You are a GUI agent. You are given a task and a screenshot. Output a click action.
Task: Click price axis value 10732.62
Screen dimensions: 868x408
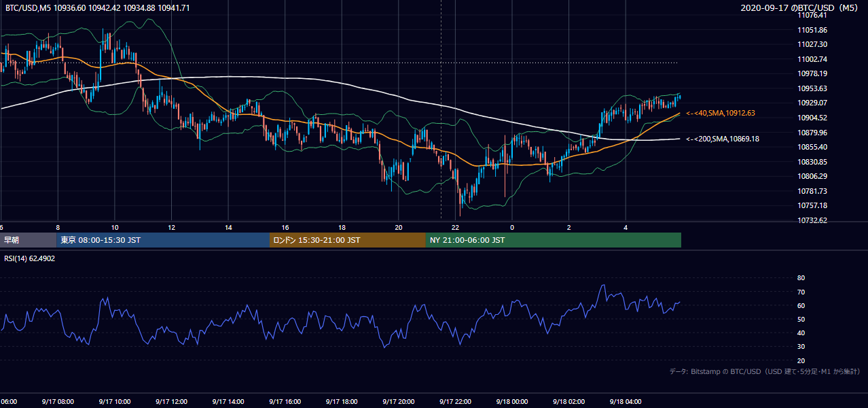click(x=812, y=220)
